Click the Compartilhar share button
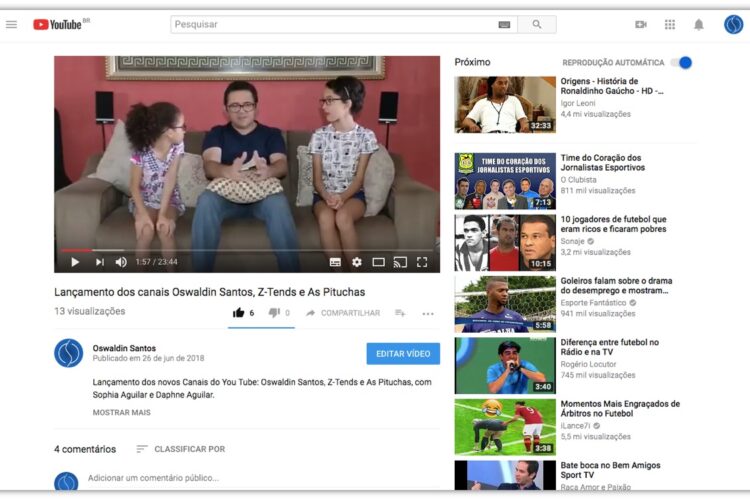 (343, 313)
